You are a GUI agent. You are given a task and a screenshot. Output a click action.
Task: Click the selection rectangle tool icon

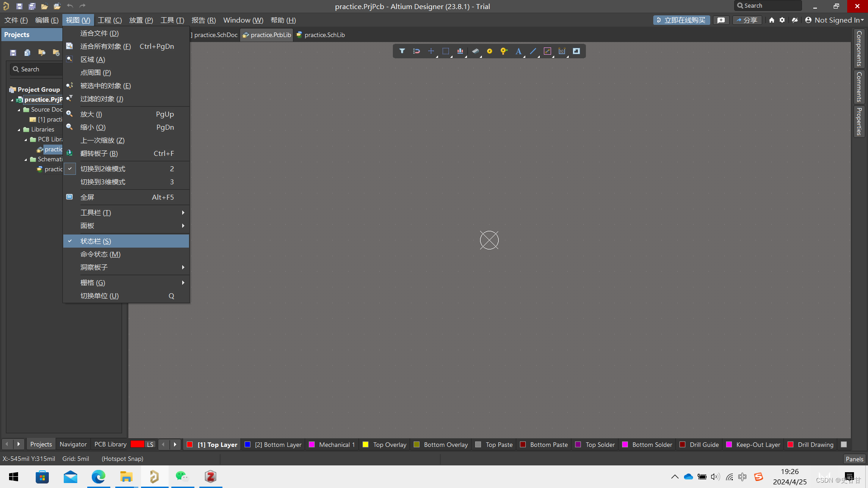pos(445,51)
